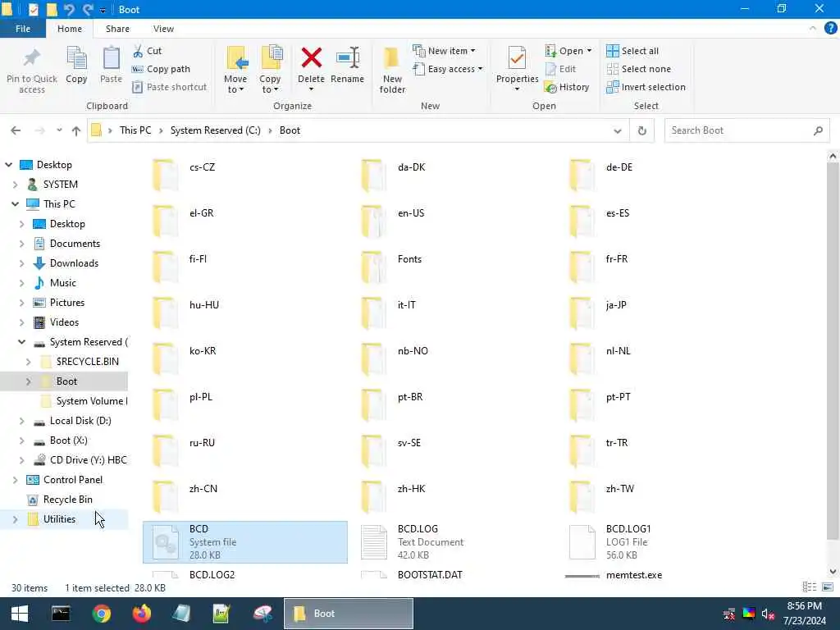This screenshot has width=840, height=630.
Task: Select Documents in the navigation pane
Action: (x=75, y=244)
